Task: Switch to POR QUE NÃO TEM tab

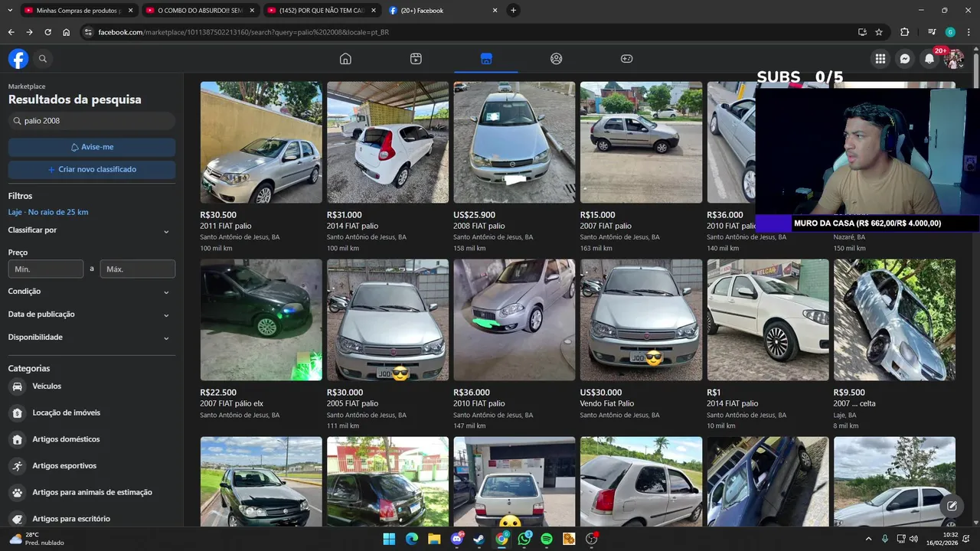Action: (322, 11)
